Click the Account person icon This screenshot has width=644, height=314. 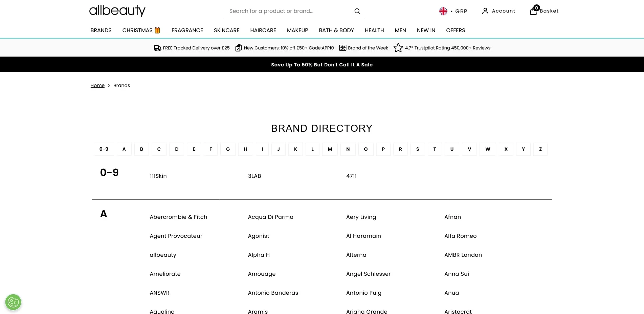tap(485, 11)
